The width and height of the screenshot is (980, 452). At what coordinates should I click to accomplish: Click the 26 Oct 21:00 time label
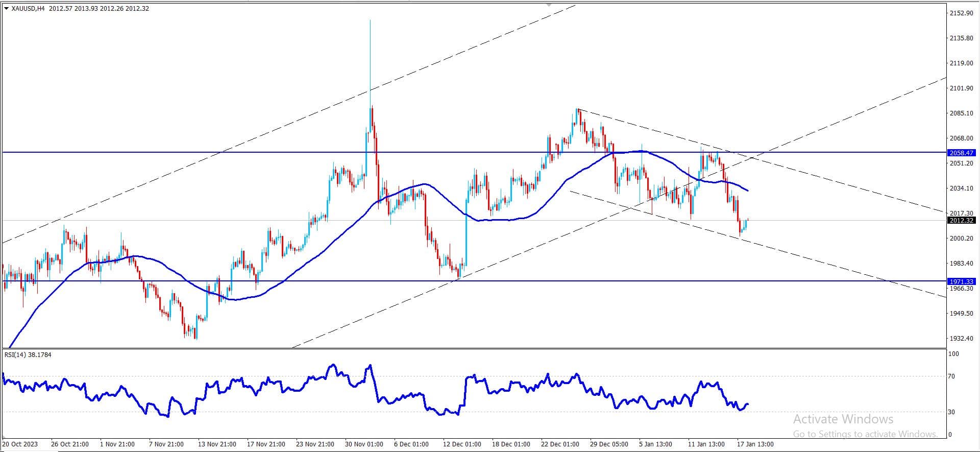click(70, 444)
